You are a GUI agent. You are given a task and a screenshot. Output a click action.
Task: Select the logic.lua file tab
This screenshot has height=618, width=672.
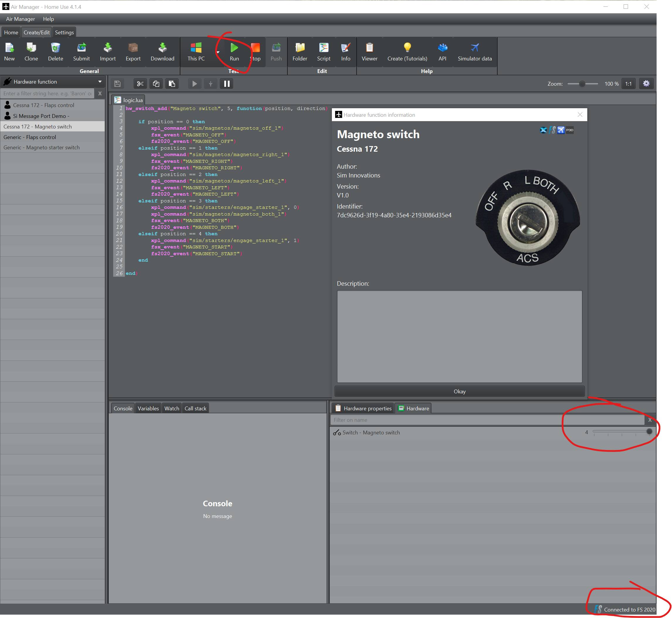(129, 100)
